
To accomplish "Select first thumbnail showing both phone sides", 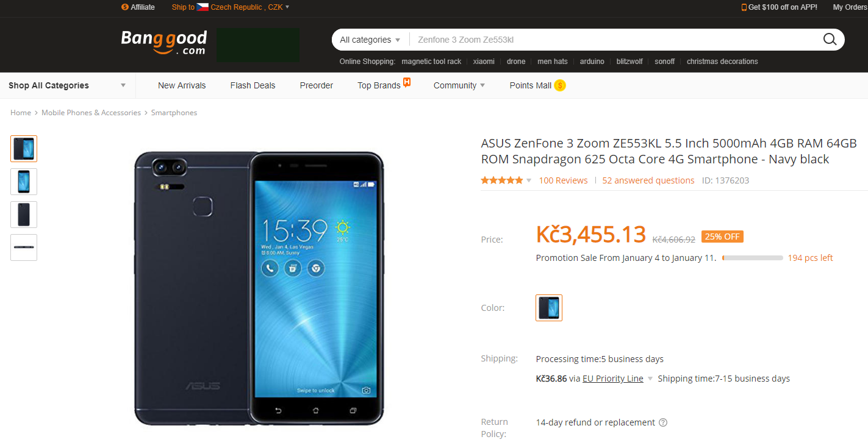I will coord(24,149).
